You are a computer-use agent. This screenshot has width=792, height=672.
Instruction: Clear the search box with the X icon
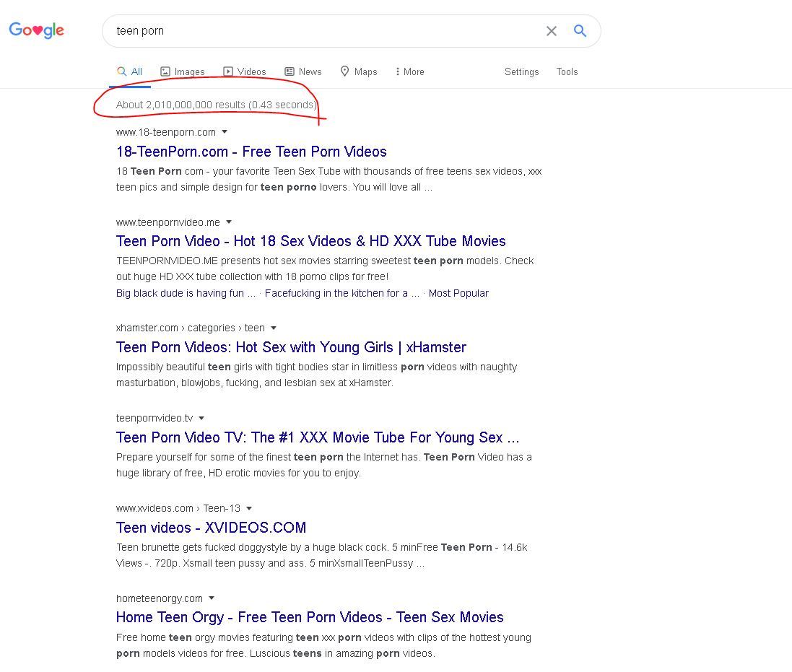point(551,31)
